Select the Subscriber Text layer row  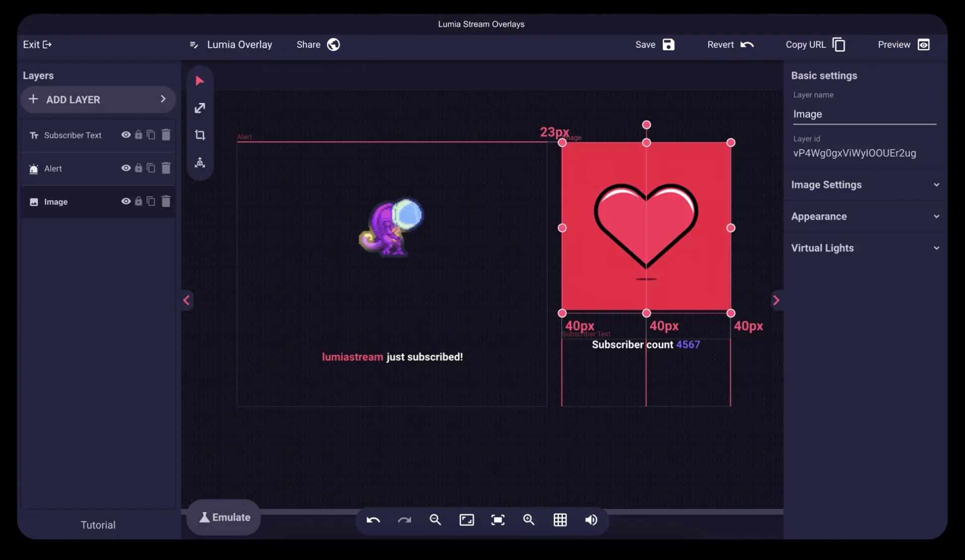98,135
